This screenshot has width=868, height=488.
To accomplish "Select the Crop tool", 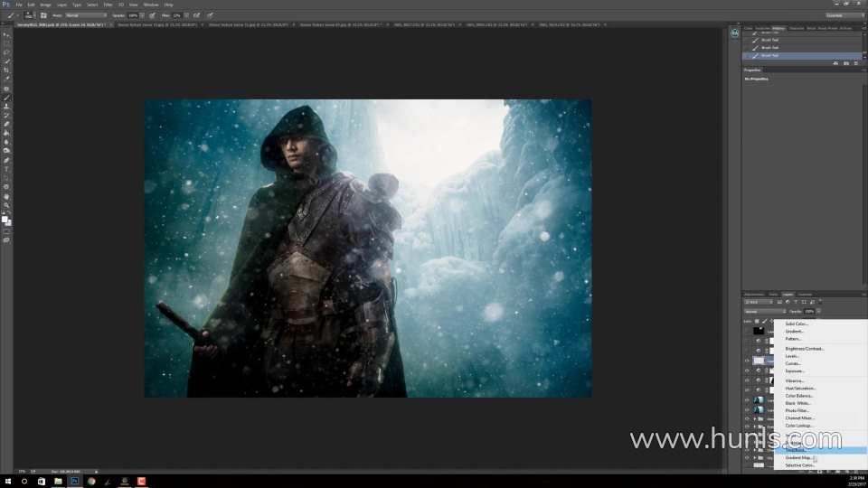I will [x=6, y=70].
